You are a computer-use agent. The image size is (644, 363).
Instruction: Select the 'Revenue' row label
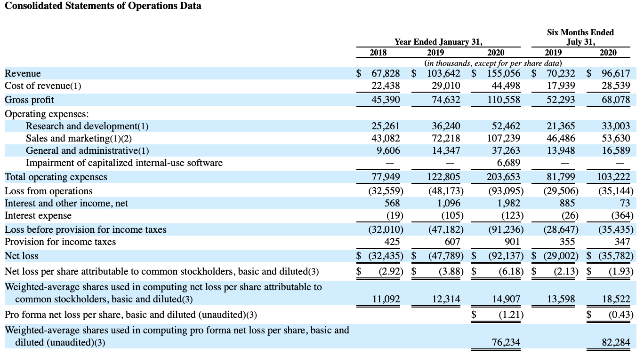click(x=23, y=73)
